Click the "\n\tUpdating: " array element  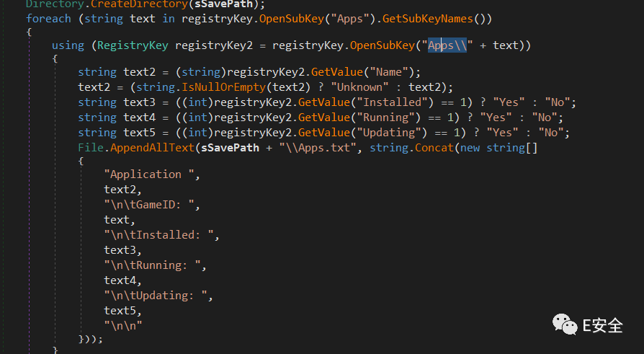coord(156,296)
